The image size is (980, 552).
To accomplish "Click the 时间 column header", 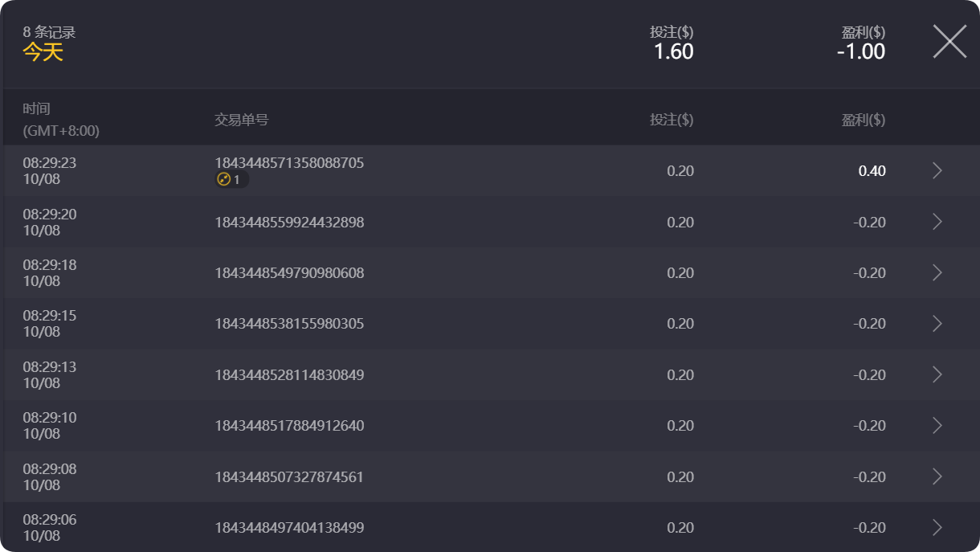I will point(36,109).
